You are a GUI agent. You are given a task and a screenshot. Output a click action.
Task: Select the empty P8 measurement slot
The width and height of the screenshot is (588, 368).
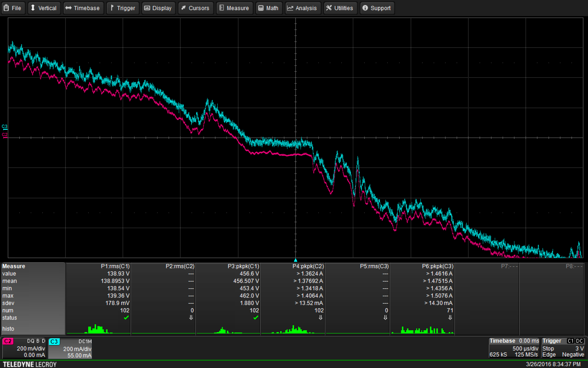[x=574, y=266]
